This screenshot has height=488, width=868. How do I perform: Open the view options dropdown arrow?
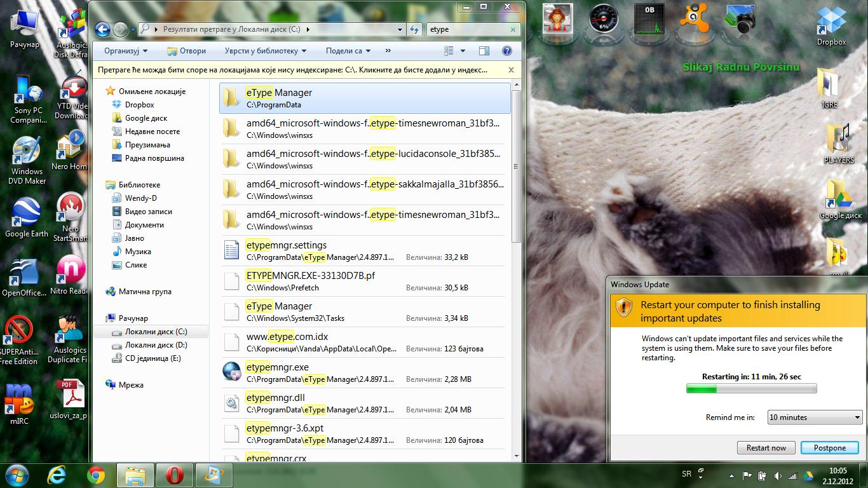463,51
